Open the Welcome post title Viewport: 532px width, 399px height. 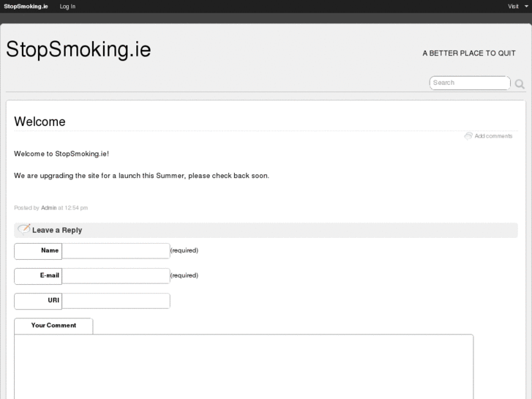[x=40, y=122]
